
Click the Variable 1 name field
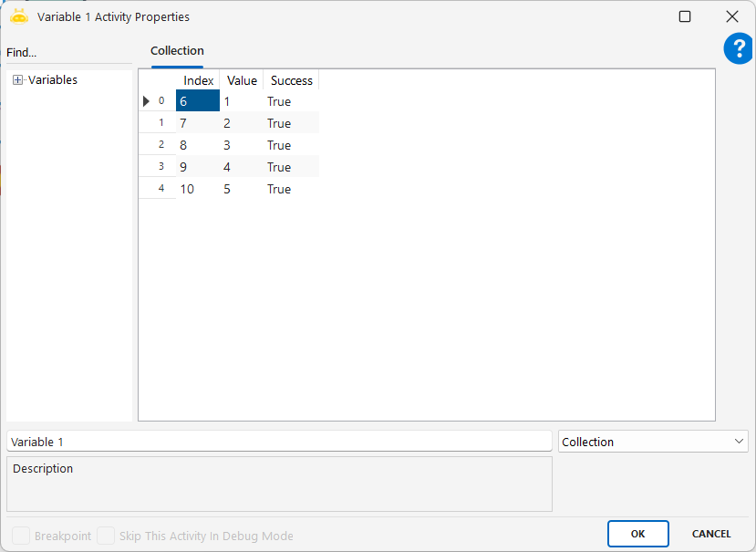278,442
